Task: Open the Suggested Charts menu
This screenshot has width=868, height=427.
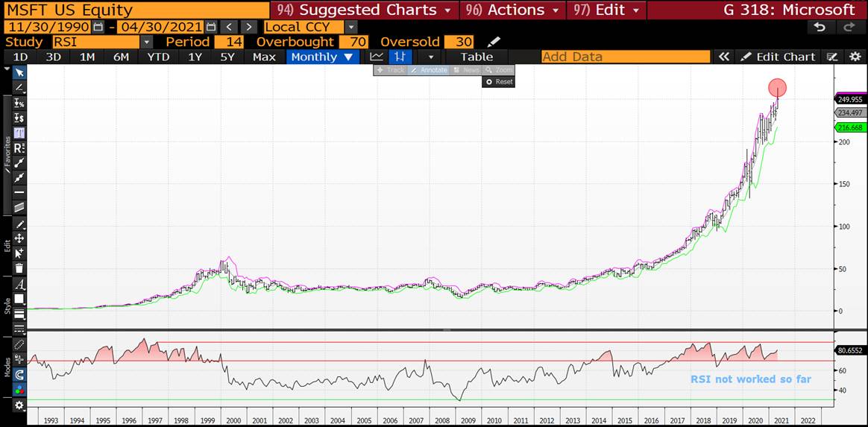Action: [365, 10]
